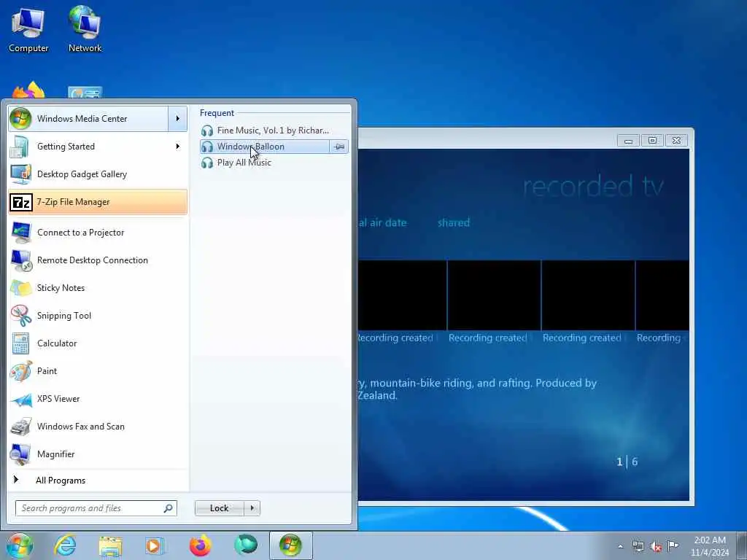Click the Sticky Notes icon
Viewport: 747px width, 560px height.
[20, 288]
